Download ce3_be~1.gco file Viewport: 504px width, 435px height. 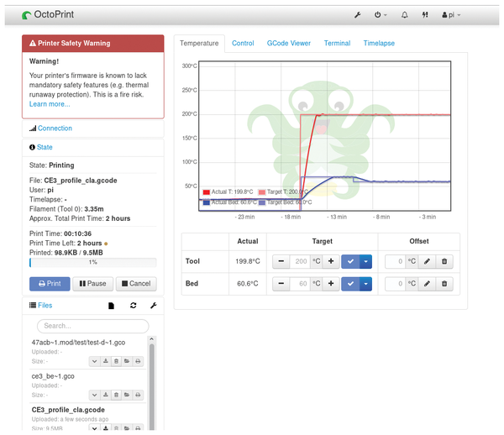[x=106, y=395]
